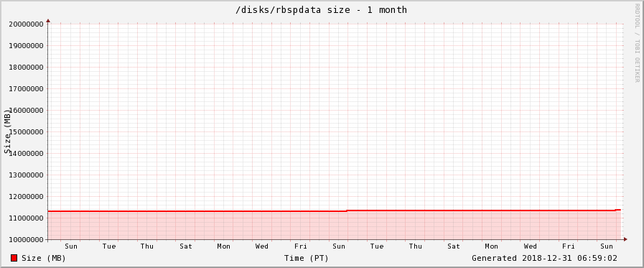
Task: Click the last 'Sun' label on x-axis
Action: coord(607,246)
